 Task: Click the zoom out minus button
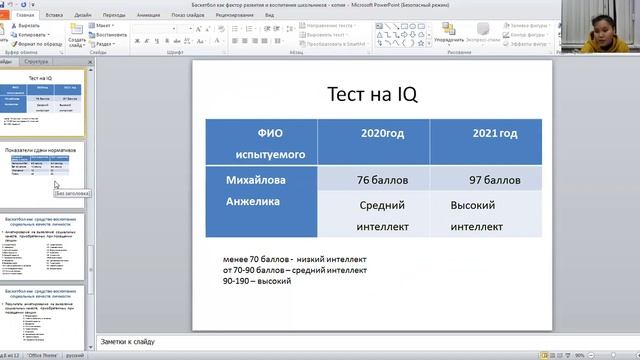[x=591, y=356]
